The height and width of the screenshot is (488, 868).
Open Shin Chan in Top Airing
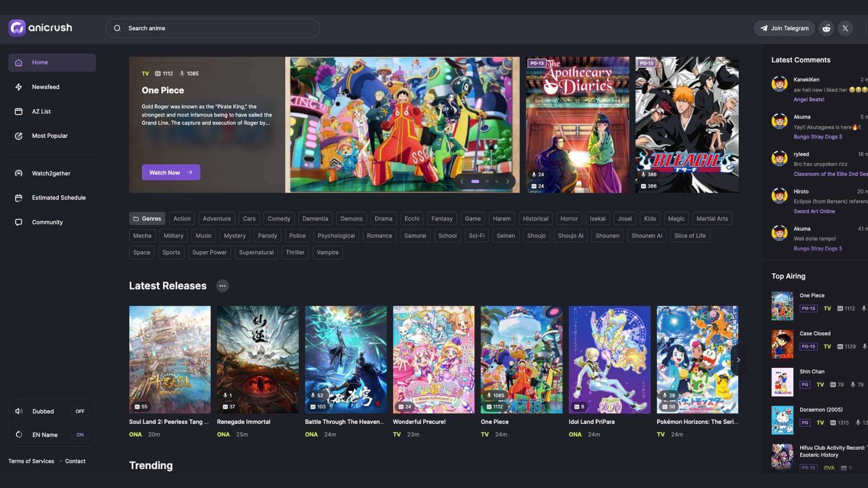pyautogui.click(x=812, y=372)
